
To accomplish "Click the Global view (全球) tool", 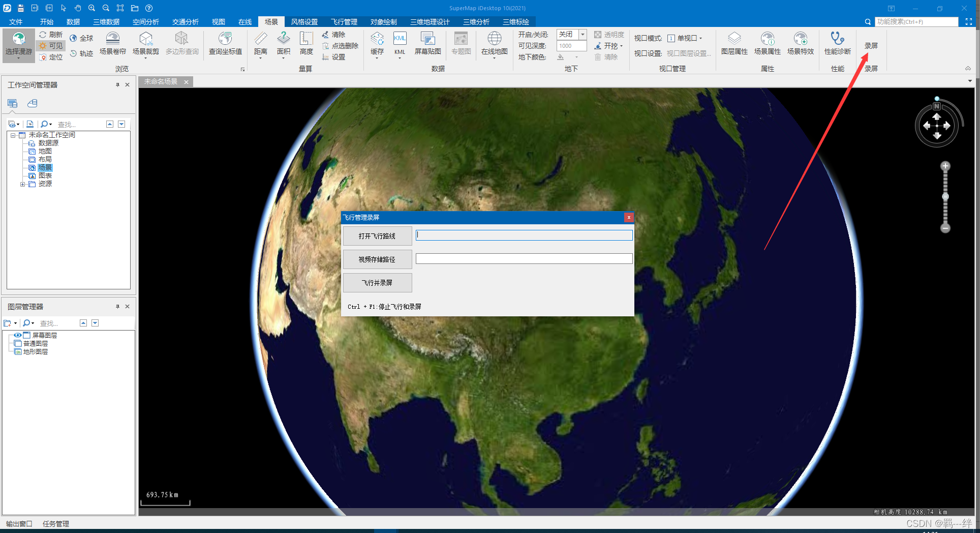I will pyautogui.click(x=81, y=38).
